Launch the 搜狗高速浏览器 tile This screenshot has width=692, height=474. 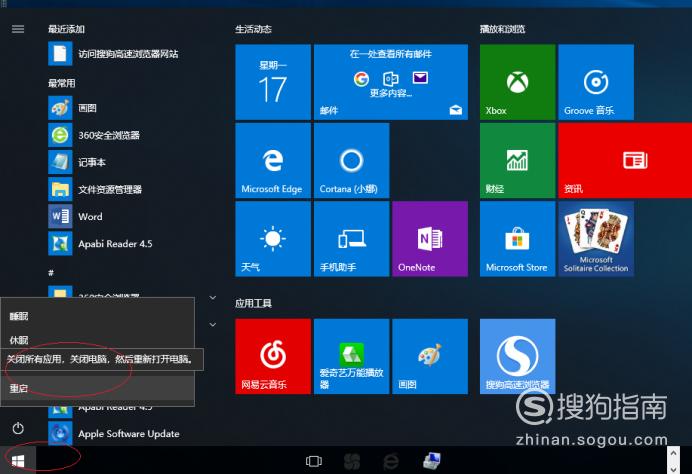point(517,356)
